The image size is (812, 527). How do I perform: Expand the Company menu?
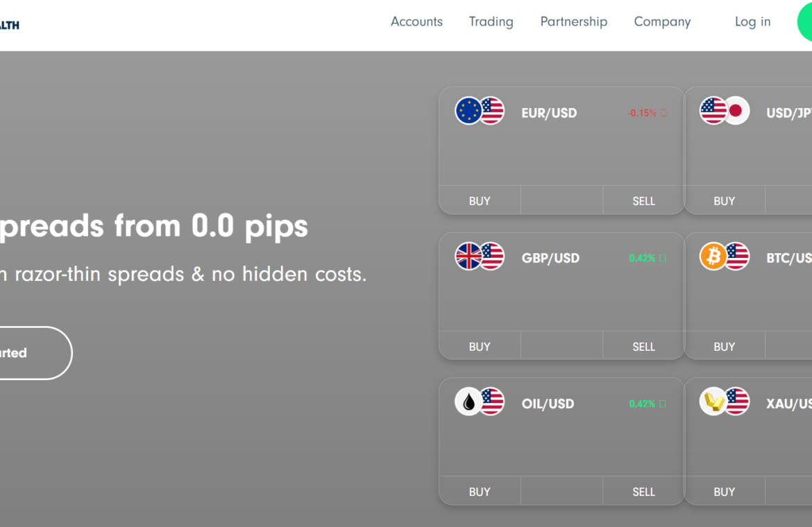(x=662, y=21)
